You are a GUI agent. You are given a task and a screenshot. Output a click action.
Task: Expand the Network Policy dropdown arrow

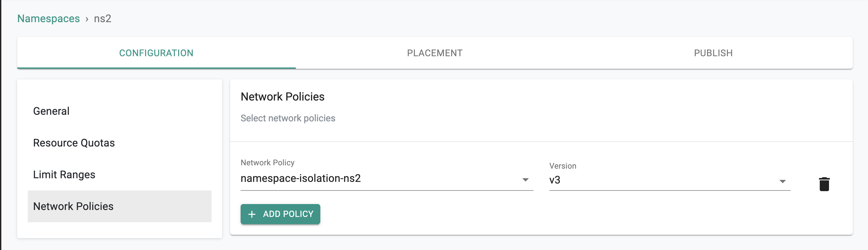click(525, 180)
